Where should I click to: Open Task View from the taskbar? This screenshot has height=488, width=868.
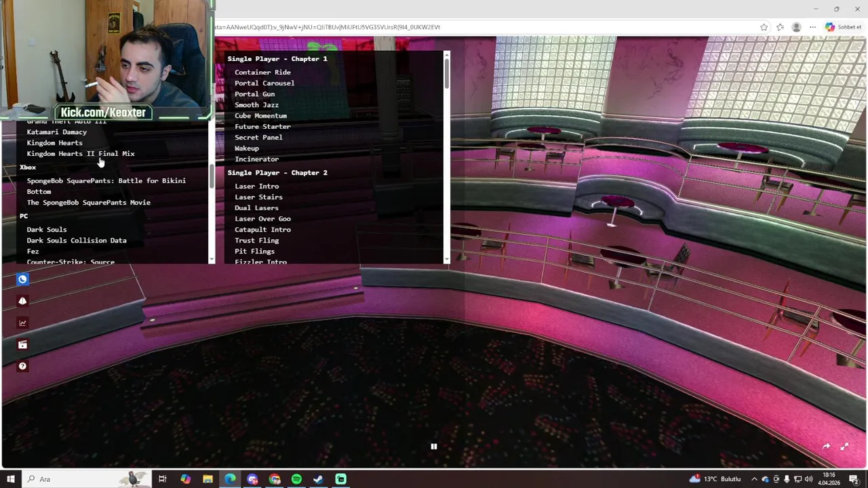click(163, 479)
